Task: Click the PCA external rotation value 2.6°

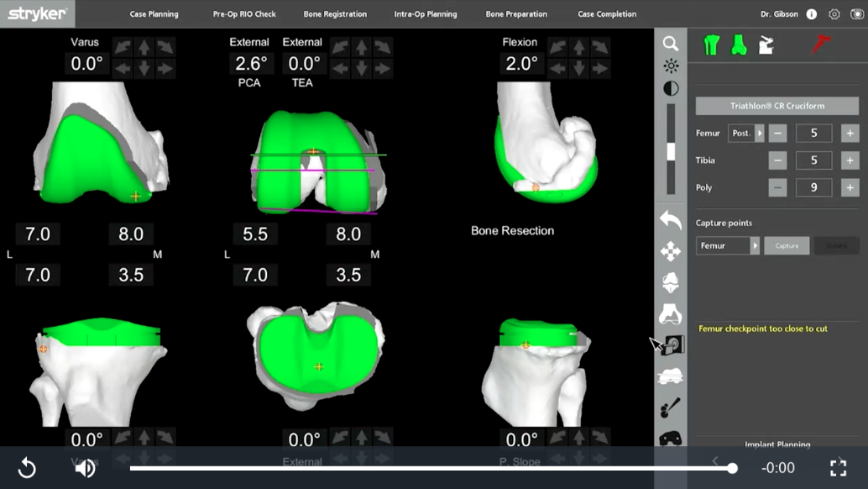Action: (251, 64)
